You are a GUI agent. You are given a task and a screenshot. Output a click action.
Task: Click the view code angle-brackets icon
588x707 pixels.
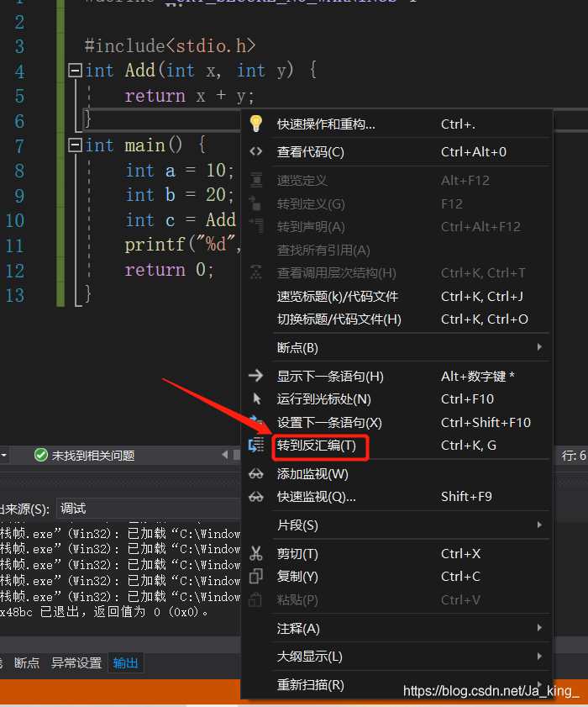click(256, 151)
